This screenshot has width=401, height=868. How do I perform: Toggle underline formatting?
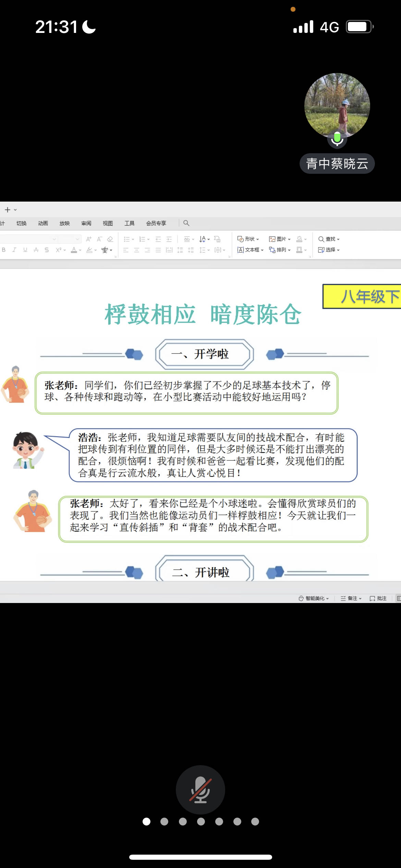[x=25, y=250]
